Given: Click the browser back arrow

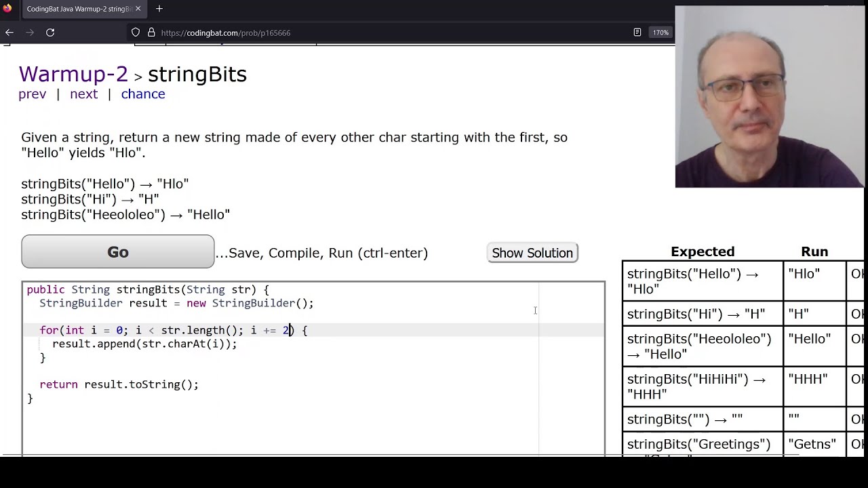Looking at the screenshot, I should [9, 33].
